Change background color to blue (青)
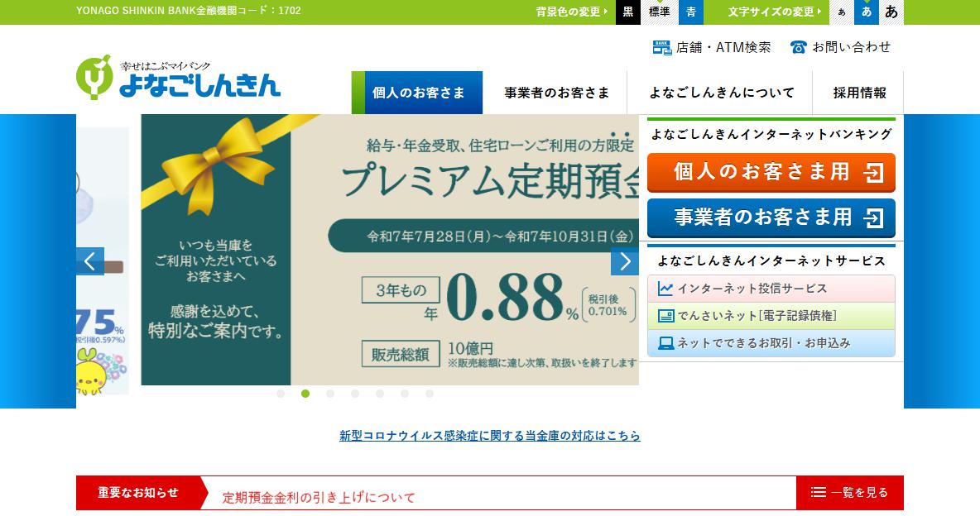The height and width of the screenshot is (516, 980). point(690,12)
